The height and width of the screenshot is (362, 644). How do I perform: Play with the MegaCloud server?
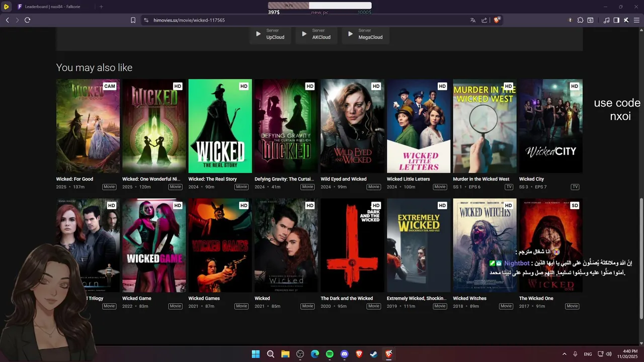point(365,34)
